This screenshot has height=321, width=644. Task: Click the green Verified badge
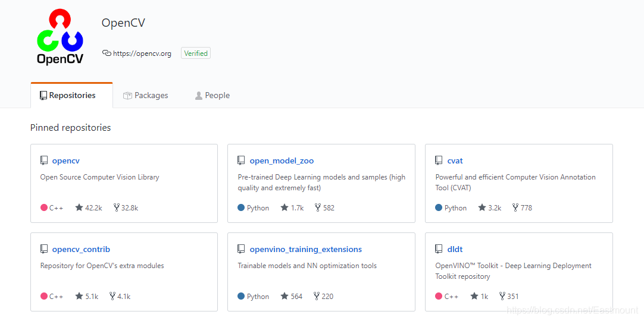click(x=196, y=53)
